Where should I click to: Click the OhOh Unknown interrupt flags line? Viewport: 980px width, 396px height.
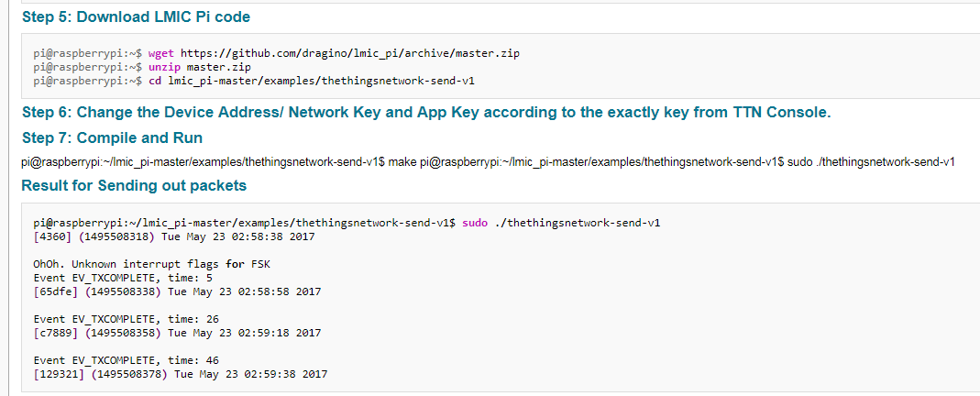152,265
